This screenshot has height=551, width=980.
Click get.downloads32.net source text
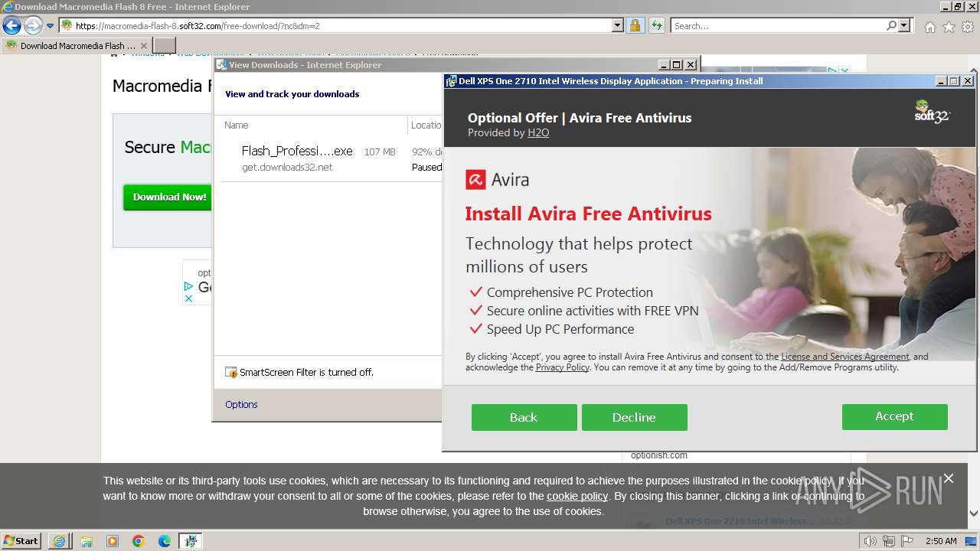287,167
